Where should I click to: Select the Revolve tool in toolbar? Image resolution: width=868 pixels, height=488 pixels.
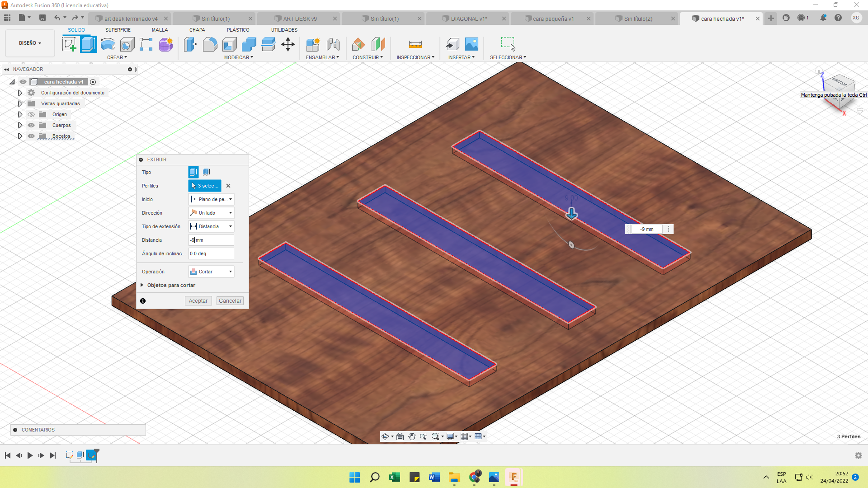(x=108, y=44)
